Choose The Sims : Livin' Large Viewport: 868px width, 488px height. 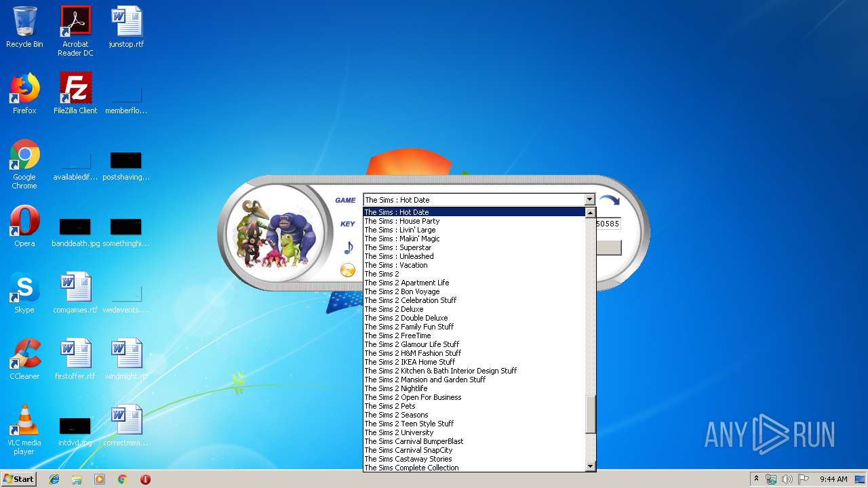click(474, 230)
